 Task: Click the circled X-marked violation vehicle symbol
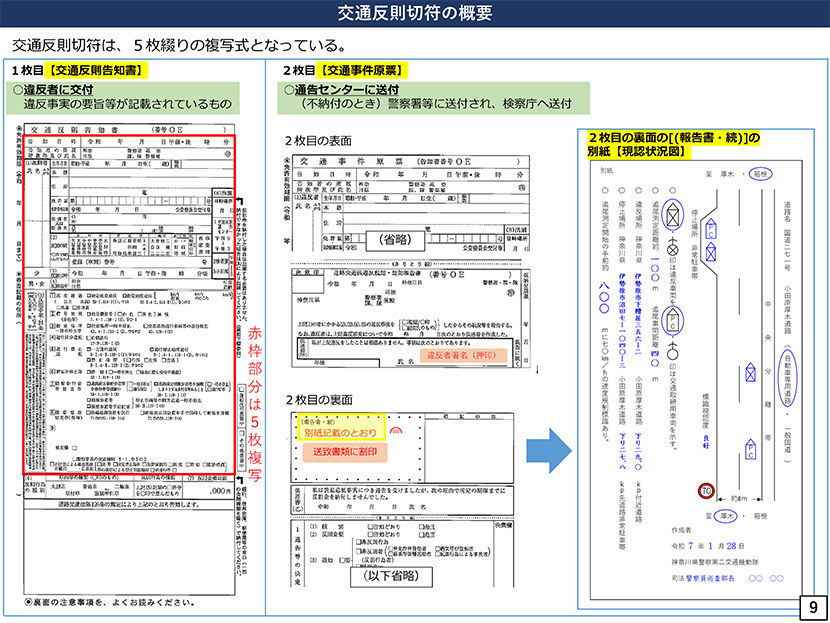click(673, 214)
